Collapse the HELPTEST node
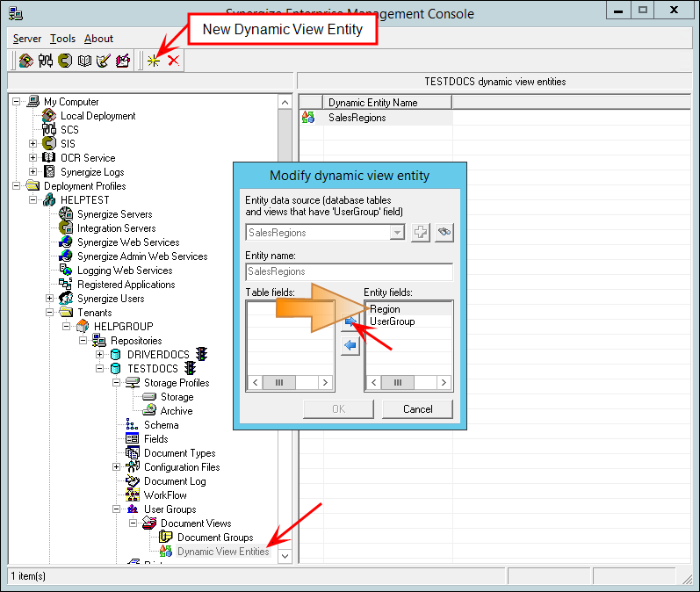The image size is (700, 592). point(32,200)
